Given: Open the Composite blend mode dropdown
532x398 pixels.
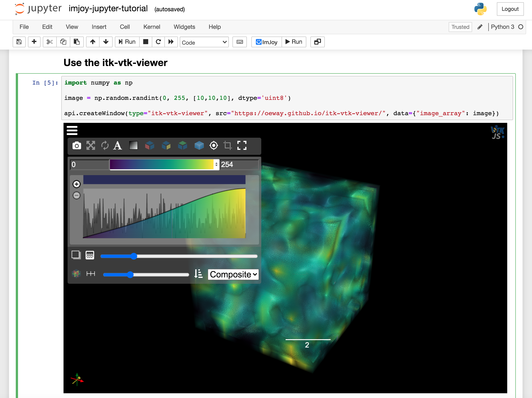Looking at the screenshot, I should point(233,274).
